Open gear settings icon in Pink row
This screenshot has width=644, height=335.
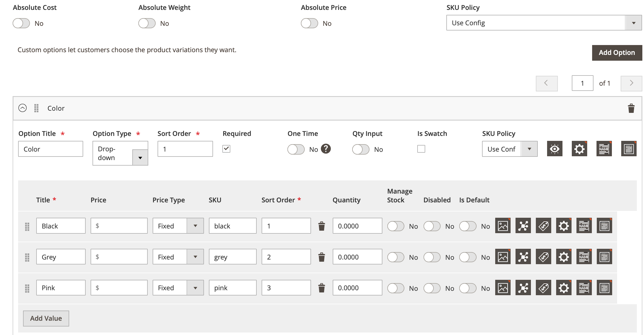(564, 288)
